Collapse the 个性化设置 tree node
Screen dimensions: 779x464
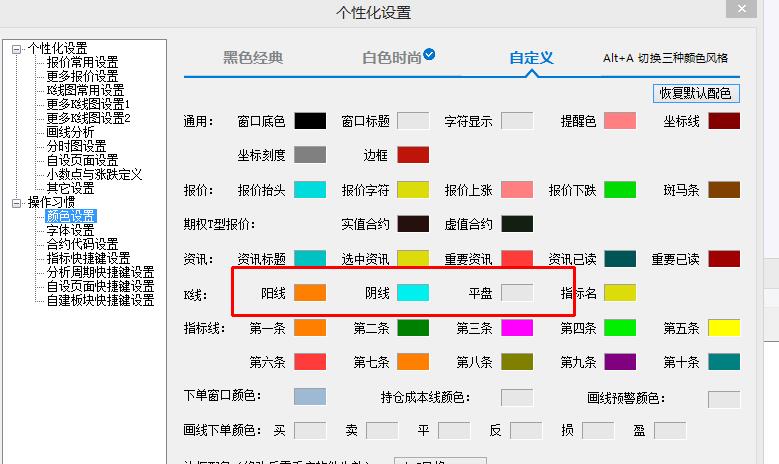coord(17,48)
